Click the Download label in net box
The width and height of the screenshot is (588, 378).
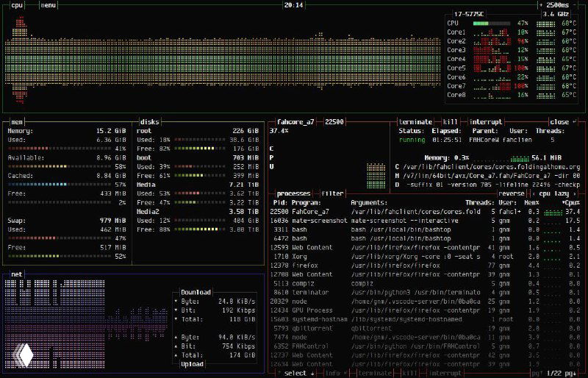[196, 293]
